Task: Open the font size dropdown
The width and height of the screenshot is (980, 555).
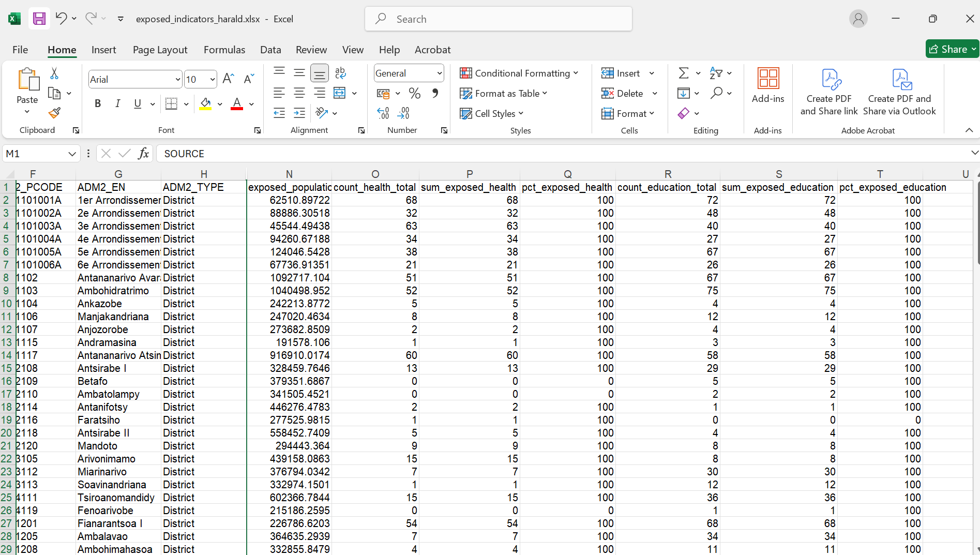Action: (212, 79)
